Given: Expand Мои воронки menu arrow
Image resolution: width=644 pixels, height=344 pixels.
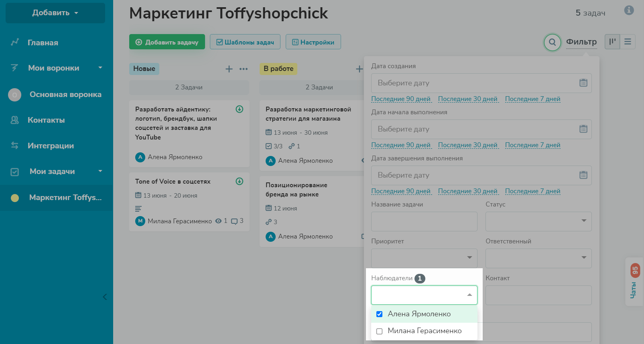Looking at the screenshot, I should [100, 68].
